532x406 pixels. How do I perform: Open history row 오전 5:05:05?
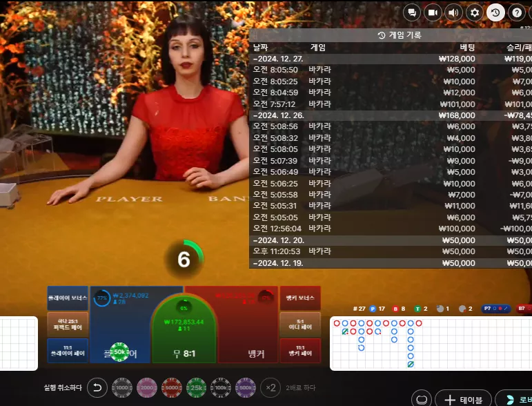(391, 217)
